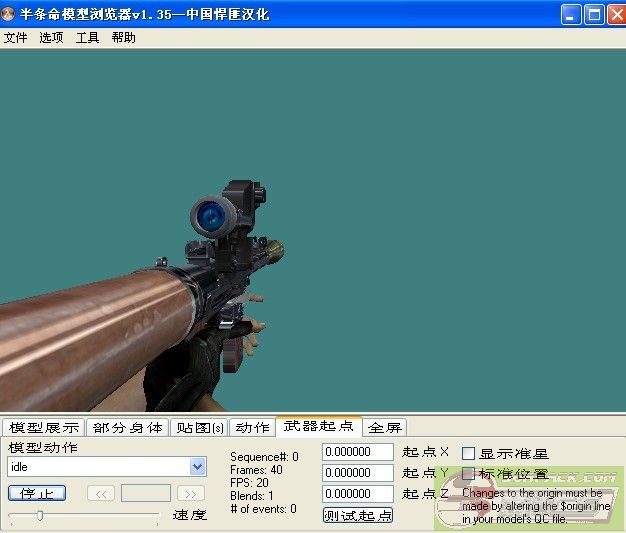Step to next frame with >> button
Image resolution: width=626 pixels, height=533 pixels.
191,494
